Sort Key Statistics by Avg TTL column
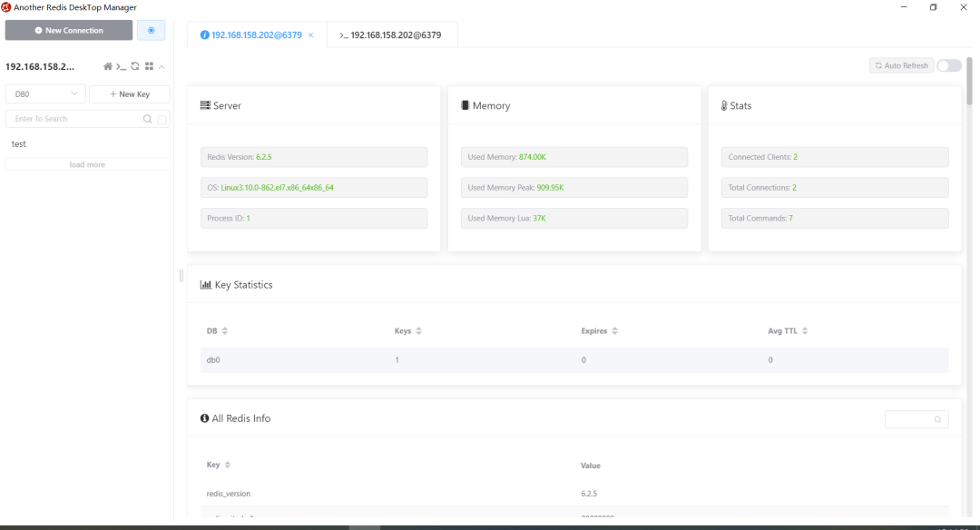This screenshot has height=530, width=980. [804, 330]
